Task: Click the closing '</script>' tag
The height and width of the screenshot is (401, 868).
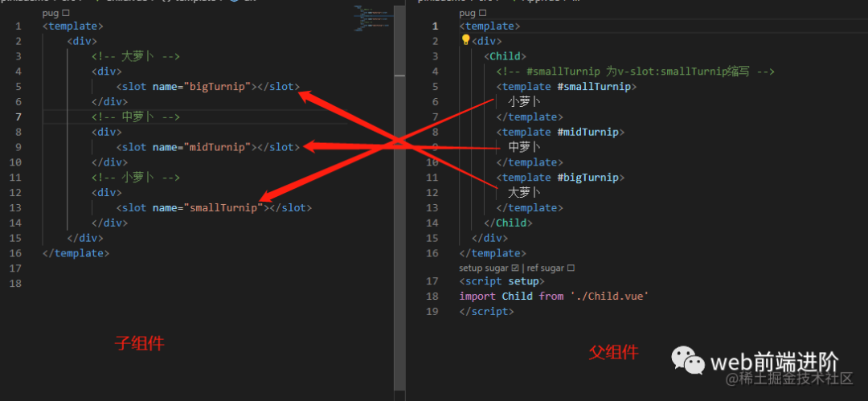Action: pyautogui.click(x=486, y=312)
